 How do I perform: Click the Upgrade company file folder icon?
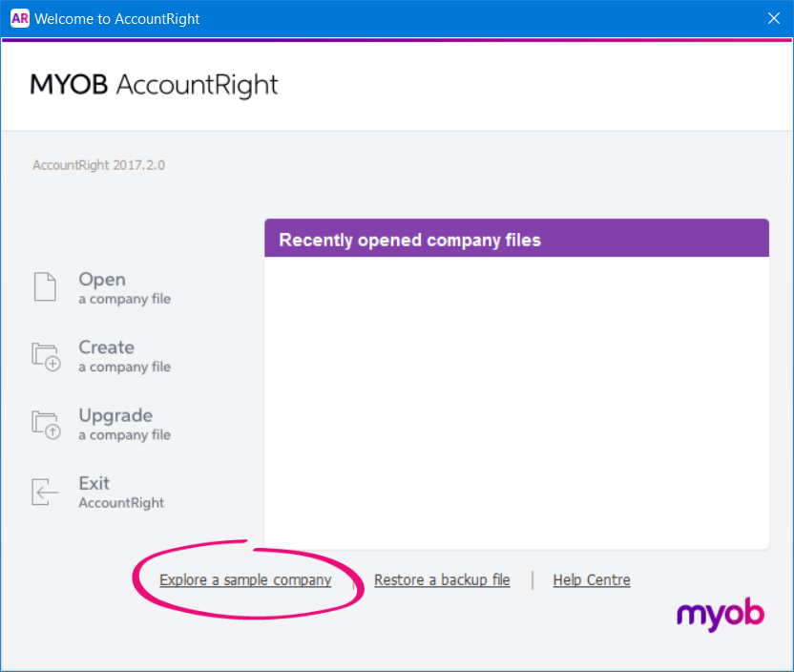pyautogui.click(x=46, y=424)
